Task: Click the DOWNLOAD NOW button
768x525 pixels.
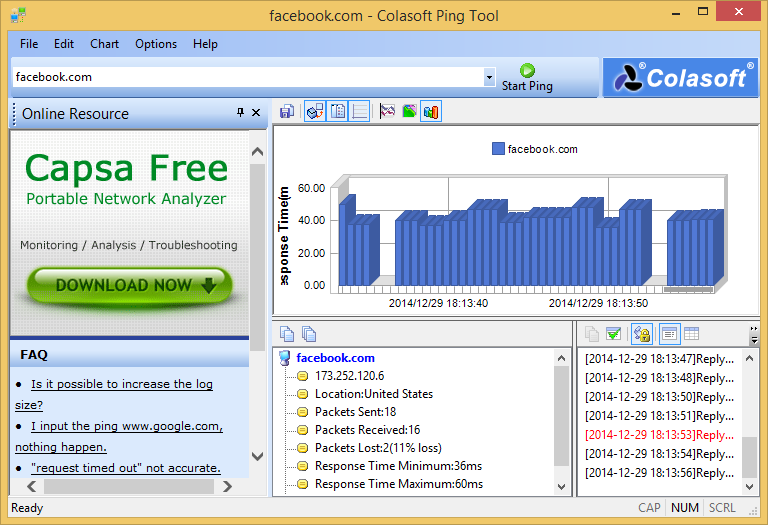Action: (129, 286)
